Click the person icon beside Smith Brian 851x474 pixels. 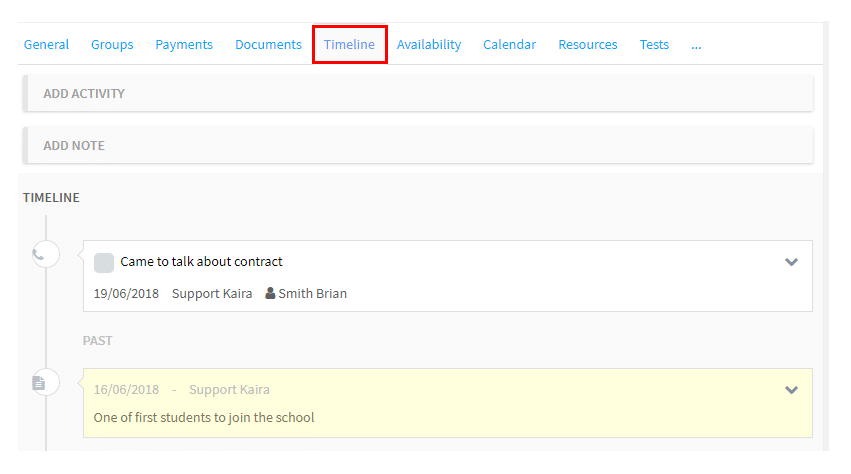270,293
